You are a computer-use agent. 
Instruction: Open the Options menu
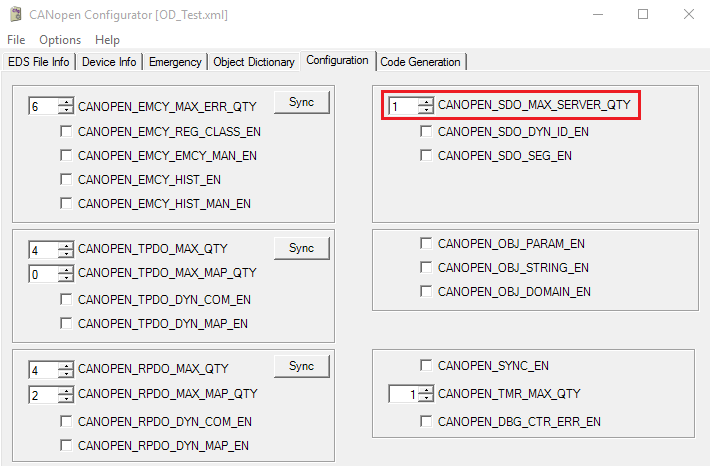pos(60,40)
